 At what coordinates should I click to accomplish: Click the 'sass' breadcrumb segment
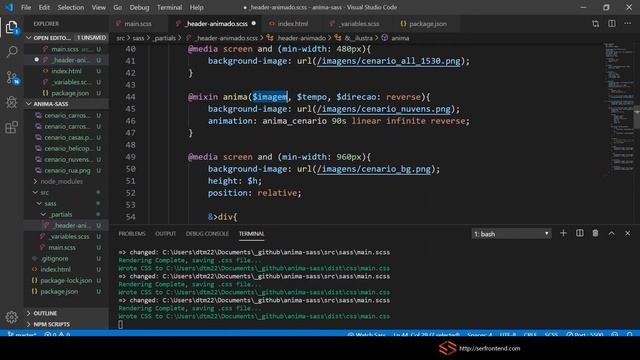tap(138, 38)
